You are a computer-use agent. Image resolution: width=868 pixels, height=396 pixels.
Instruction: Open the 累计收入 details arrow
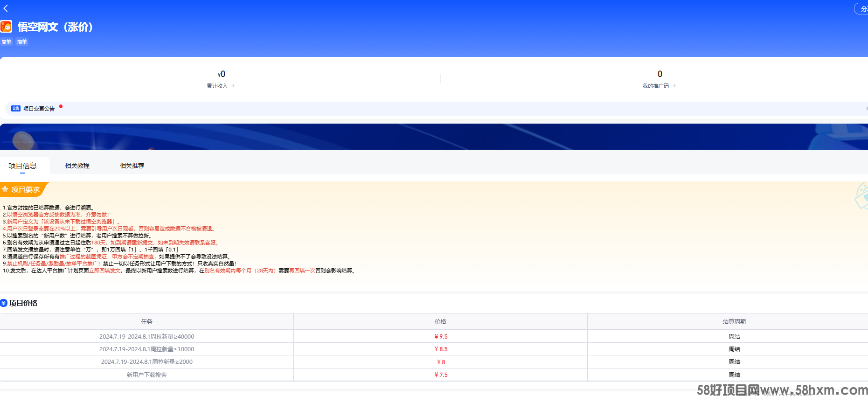click(233, 86)
